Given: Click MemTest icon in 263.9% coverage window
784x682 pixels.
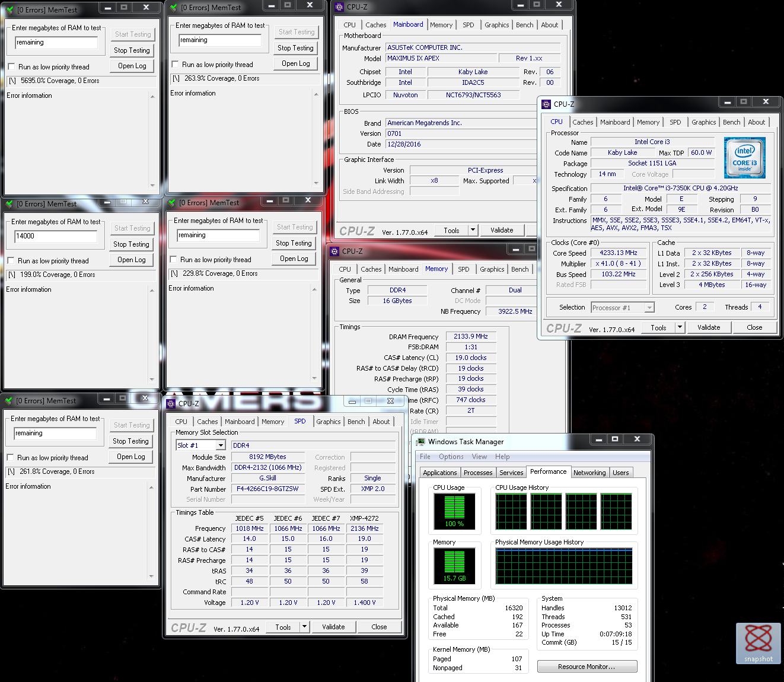Looking at the screenshot, I should click(174, 8).
